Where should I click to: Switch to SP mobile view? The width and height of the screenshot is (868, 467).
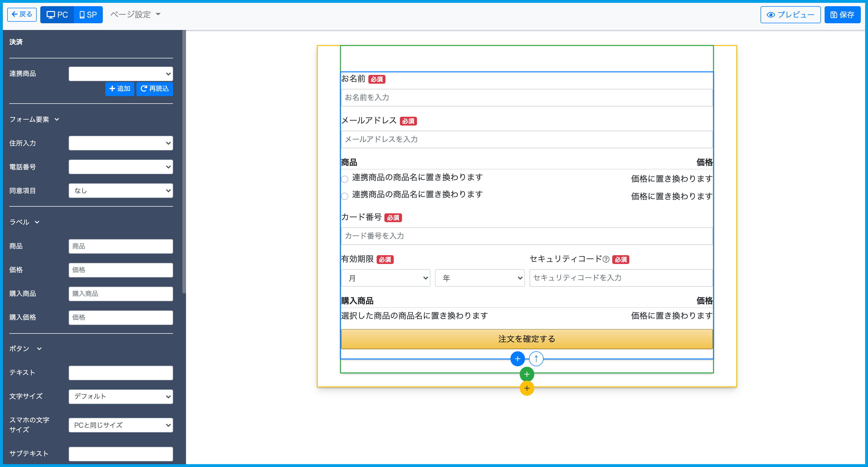coord(88,14)
